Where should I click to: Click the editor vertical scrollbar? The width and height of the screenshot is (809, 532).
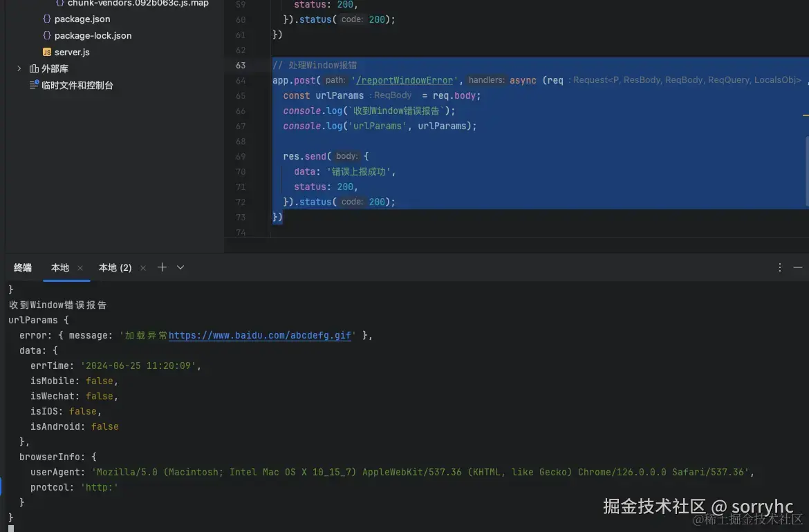(x=806, y=171)
